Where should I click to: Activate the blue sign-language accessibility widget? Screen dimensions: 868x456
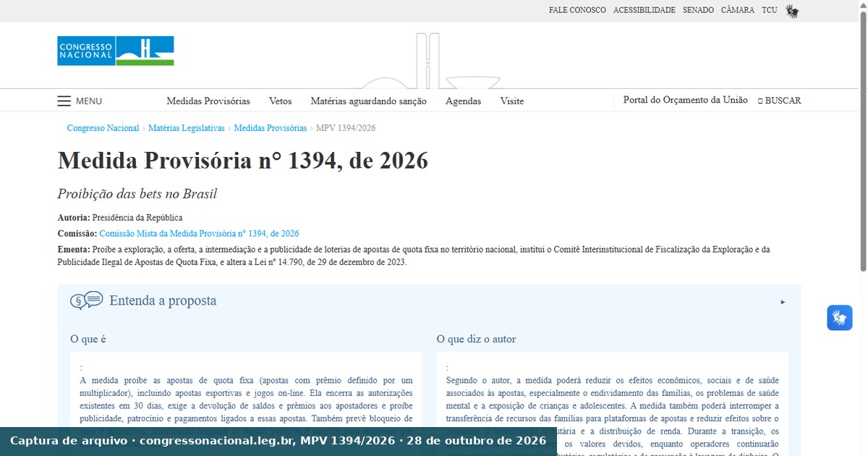tap(840, 318)
